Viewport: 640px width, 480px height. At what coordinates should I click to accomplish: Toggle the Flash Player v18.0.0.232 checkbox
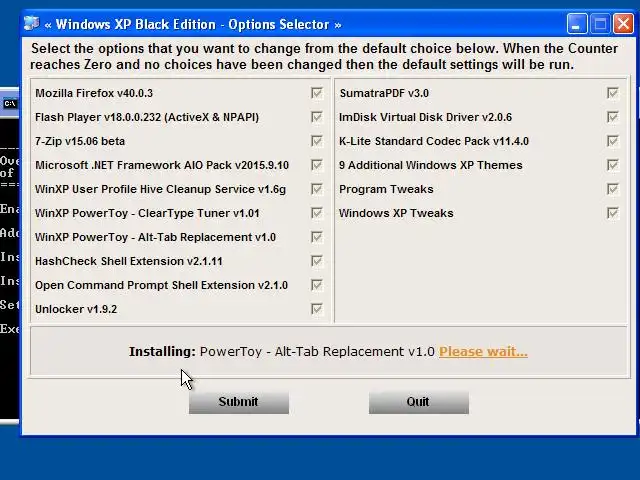coord(317,117)
